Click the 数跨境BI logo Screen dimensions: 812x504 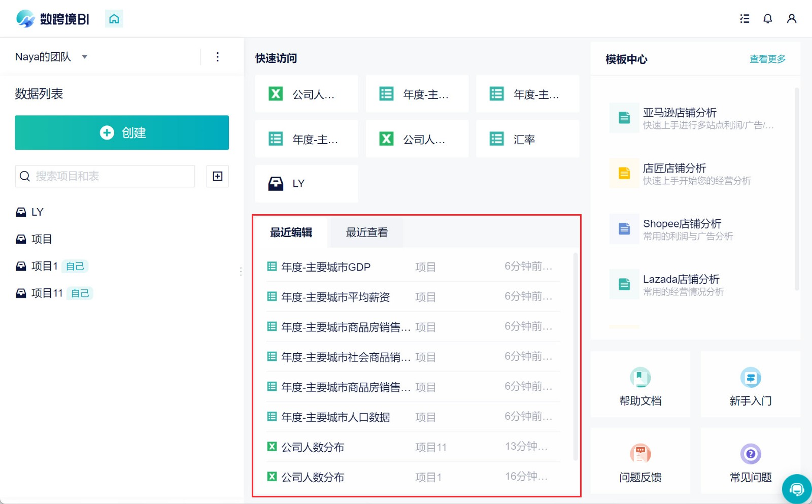[52, 19]
